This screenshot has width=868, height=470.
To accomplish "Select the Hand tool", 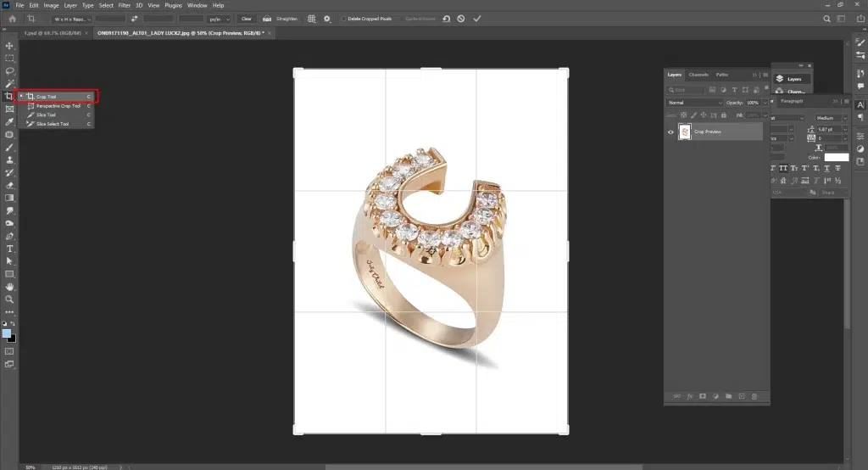I will tap(9, 287).
